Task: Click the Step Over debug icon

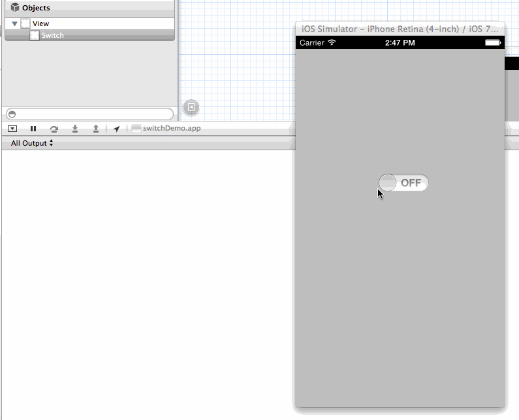Action: click(54, 129)
